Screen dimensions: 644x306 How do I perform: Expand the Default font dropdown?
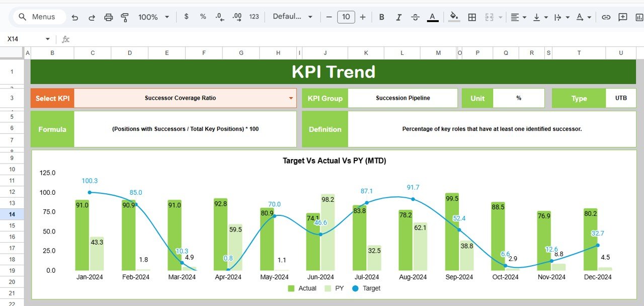click(292, 17)
